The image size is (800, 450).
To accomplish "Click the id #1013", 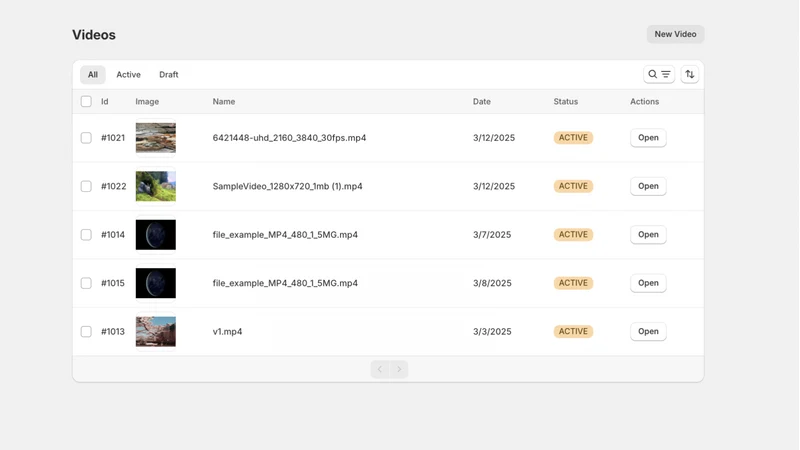I will click(x=113, y=332).
